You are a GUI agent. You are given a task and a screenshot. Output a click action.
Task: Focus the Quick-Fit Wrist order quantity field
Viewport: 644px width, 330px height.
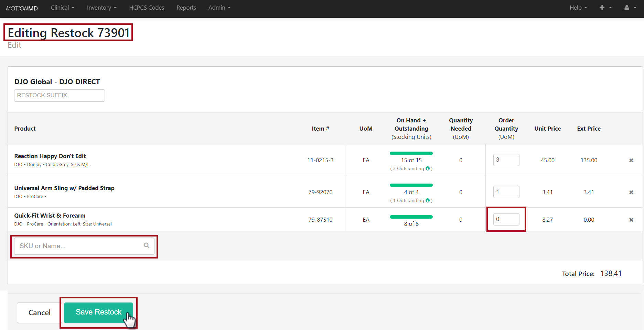[x=506, y=219]
